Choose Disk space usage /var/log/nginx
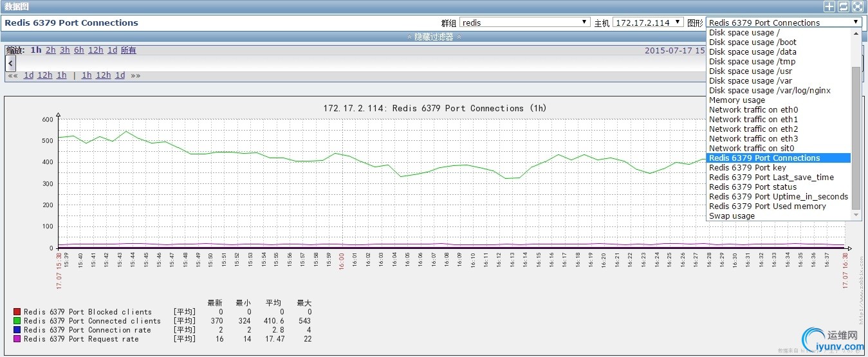The height and width of the screenshot is (357, 868). tap(779, 91)
